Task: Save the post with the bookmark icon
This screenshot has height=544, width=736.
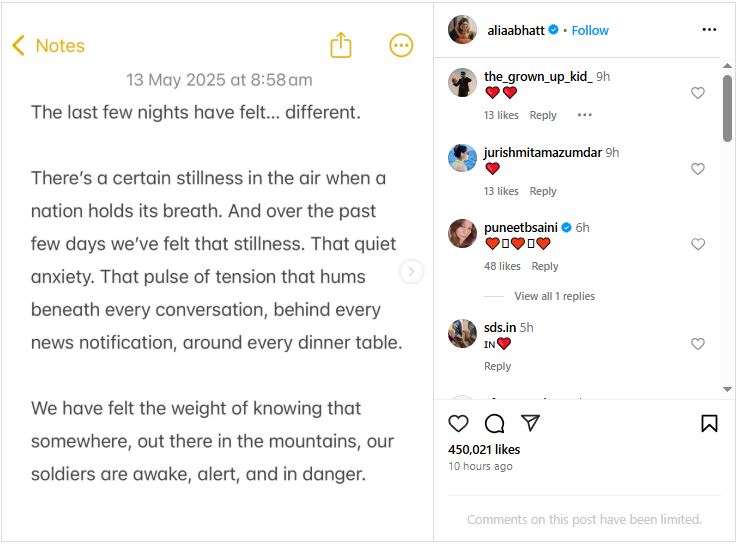Action: [x=709, y=423]
